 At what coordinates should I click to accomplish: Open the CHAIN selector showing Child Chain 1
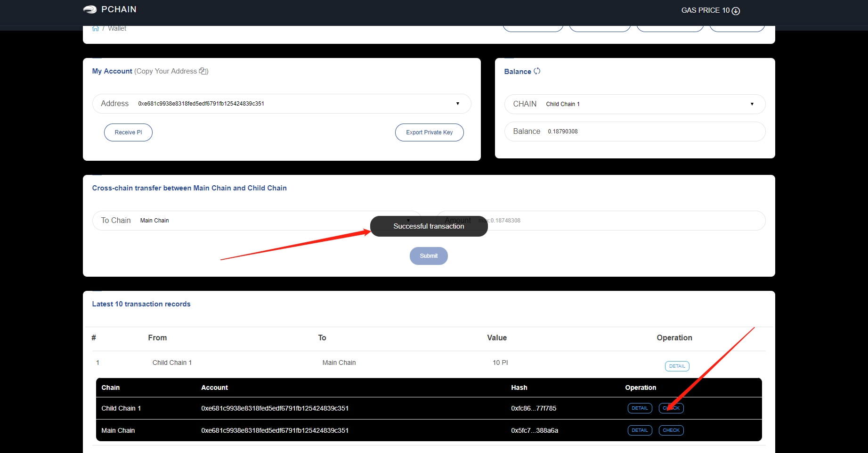pyautogui.click(x=752, y=104)
